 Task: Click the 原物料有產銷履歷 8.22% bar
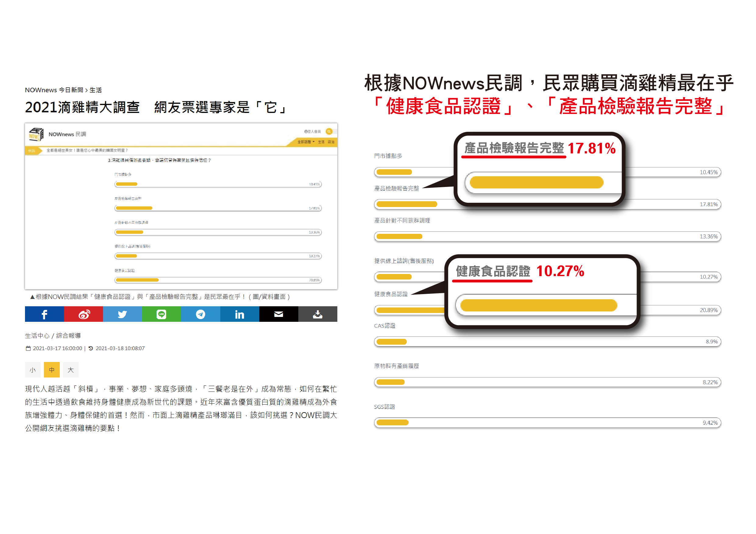548,382
